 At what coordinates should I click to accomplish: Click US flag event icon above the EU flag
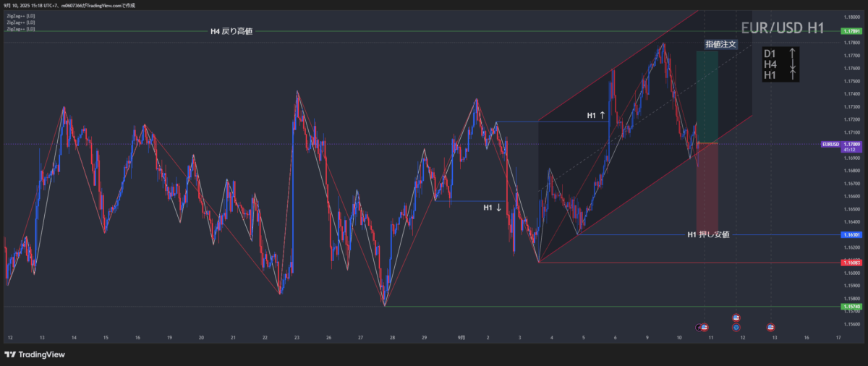click(736, 318)
